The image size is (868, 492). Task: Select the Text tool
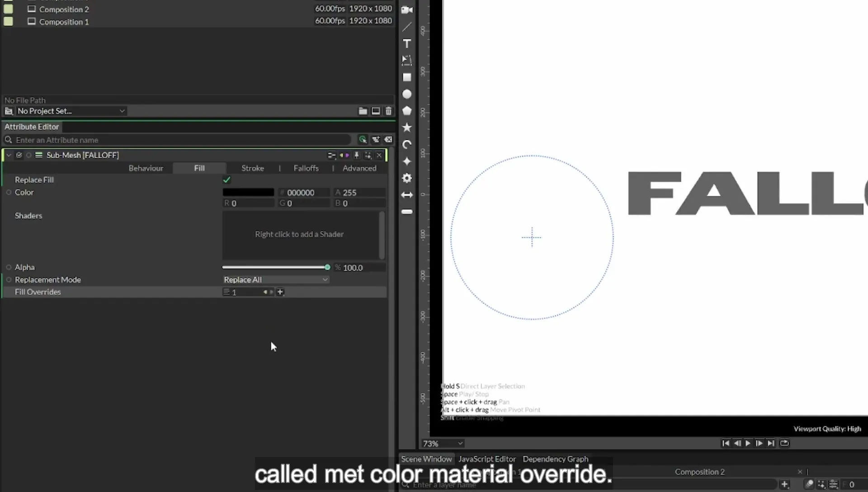coord(407,43)
